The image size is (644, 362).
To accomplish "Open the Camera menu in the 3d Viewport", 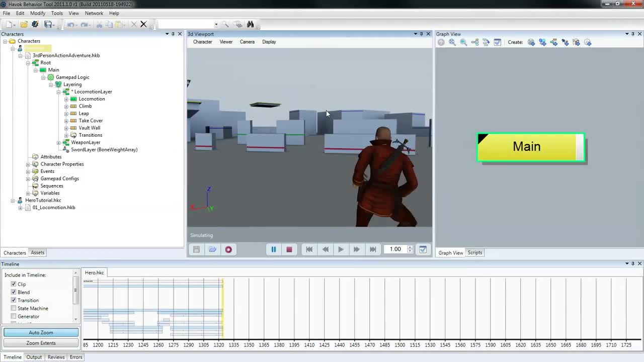I will pyautogui.click(x=247, y=42).
